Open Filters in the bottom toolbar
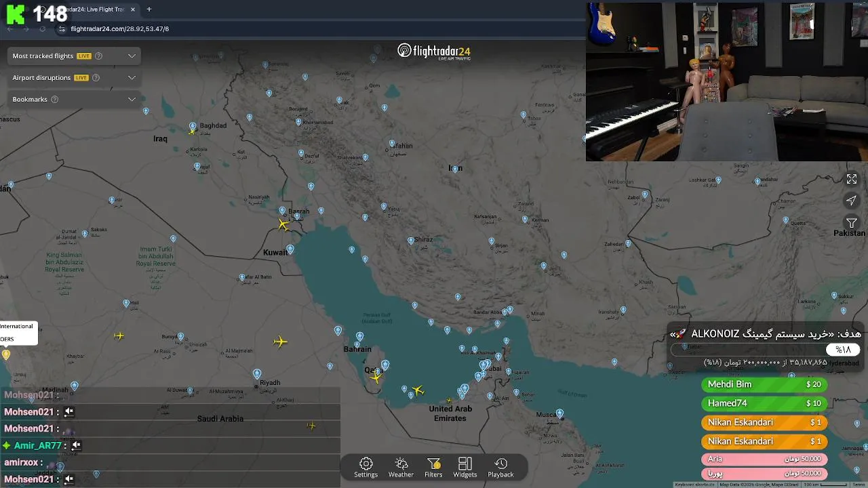 pos(433,468)
